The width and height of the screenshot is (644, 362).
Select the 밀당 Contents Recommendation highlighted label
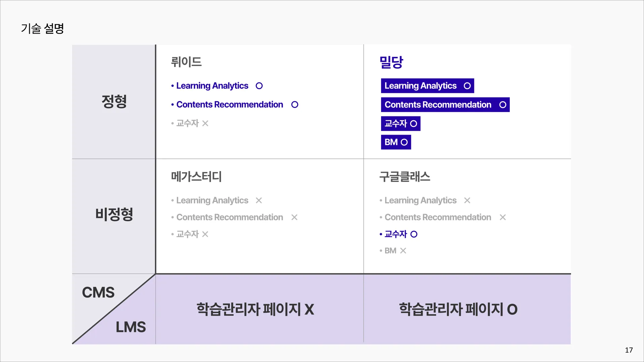(445, 105)
